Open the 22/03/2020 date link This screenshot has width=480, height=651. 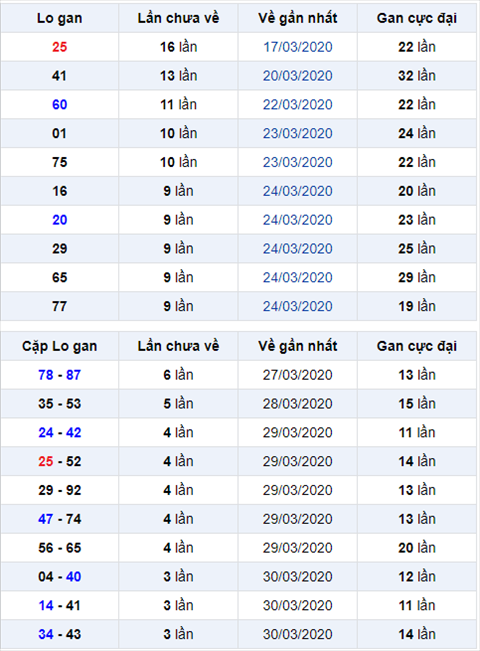coord(297,105)
